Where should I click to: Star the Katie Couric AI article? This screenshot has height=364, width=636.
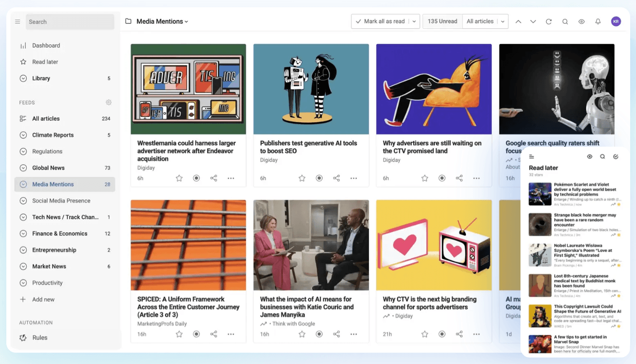[x=302, y=334]
